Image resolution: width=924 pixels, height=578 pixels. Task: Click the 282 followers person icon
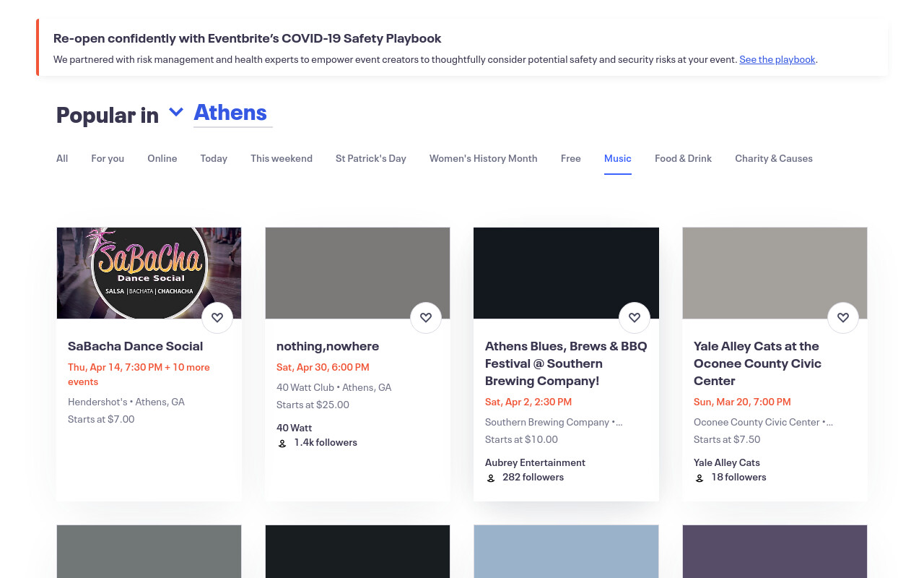point(491,478)
